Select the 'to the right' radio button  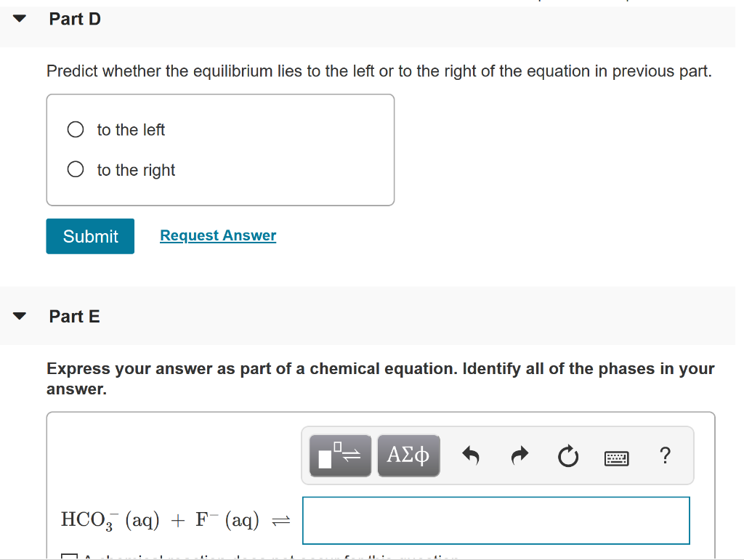pyautogui.click(x=75, y=169)
